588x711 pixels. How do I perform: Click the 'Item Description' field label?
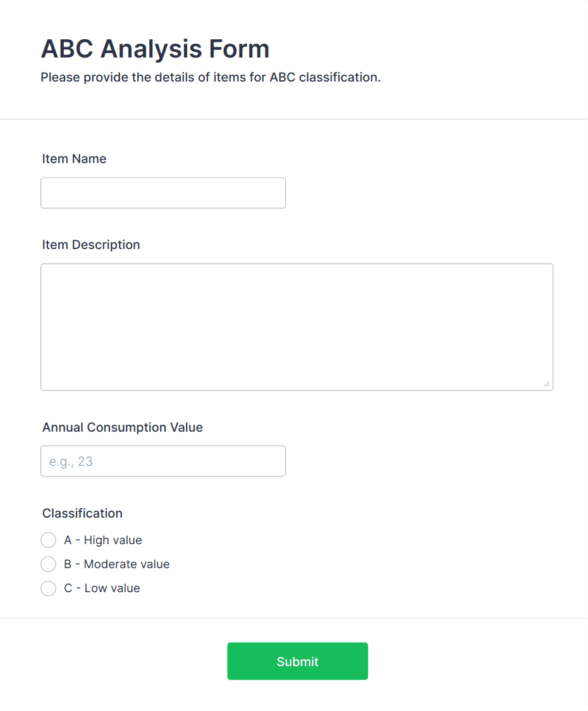coord(91,245)
